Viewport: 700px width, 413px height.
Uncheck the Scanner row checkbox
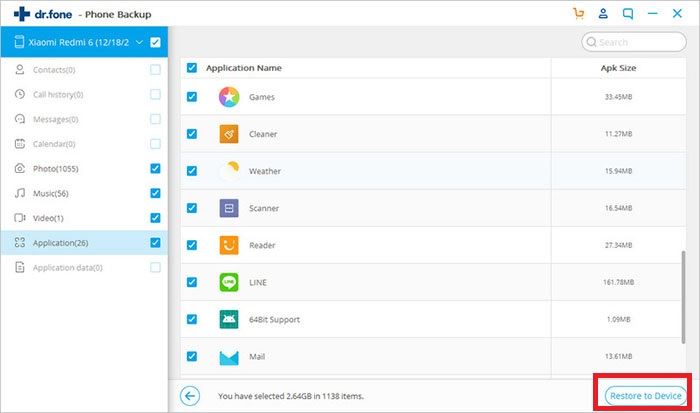coord(192,208)
